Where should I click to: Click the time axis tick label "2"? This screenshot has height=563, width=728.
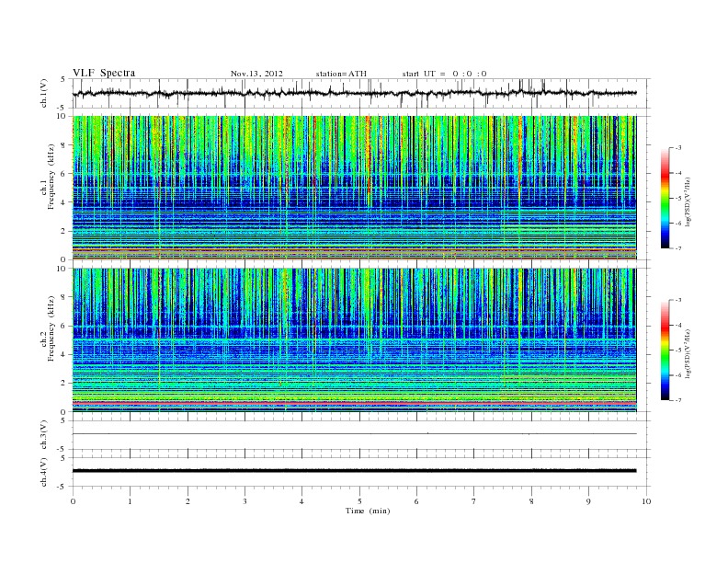coord(188,501)
